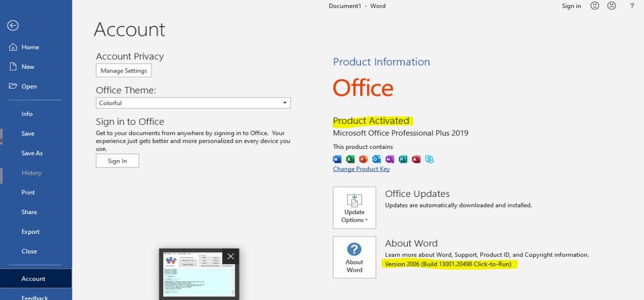This screenshot has height=300, width=644.
Task: Click the Office Updates heading
Action: [417, 194]
